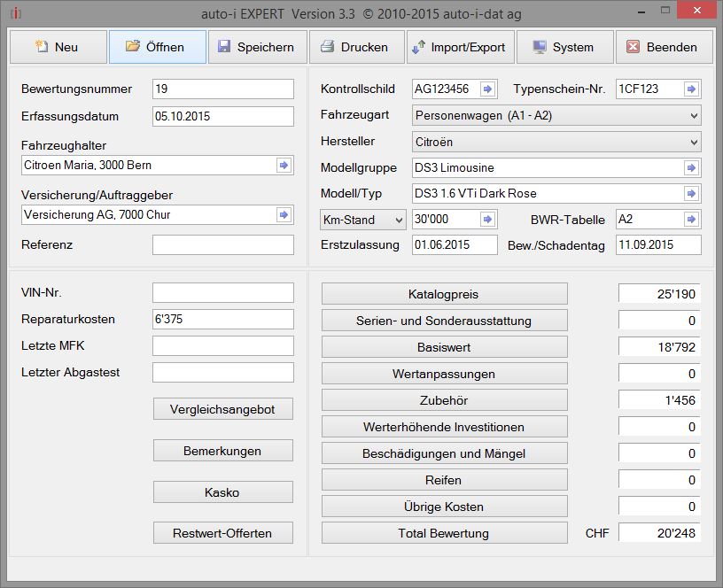723x588 pixels.
Task: Expand the Fahrzeugart dropdown
Action: [x=556, y=115]
